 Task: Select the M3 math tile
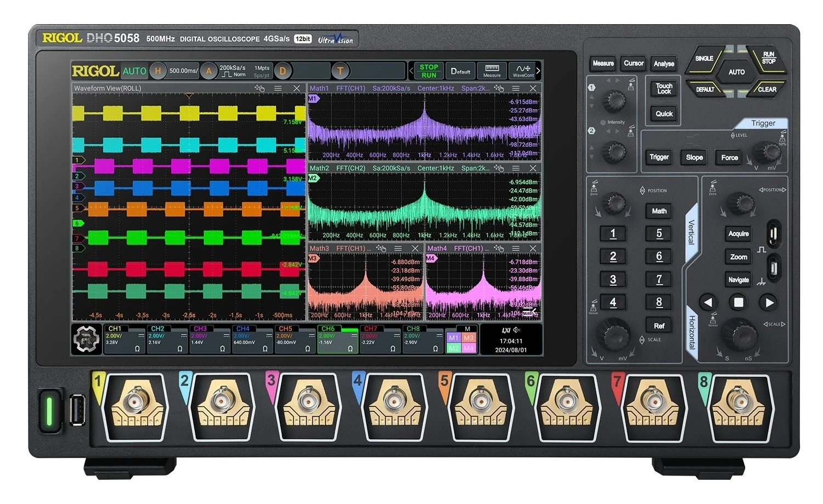pos(468,338)
